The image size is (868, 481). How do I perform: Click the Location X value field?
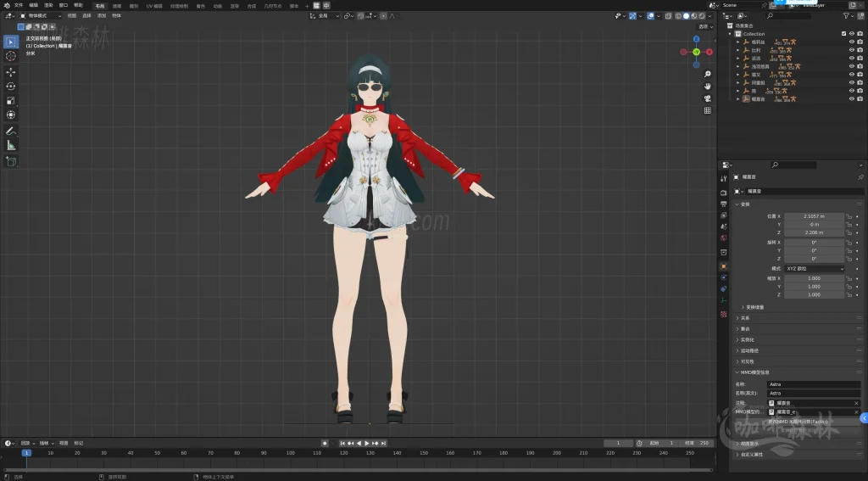point(814,216)
